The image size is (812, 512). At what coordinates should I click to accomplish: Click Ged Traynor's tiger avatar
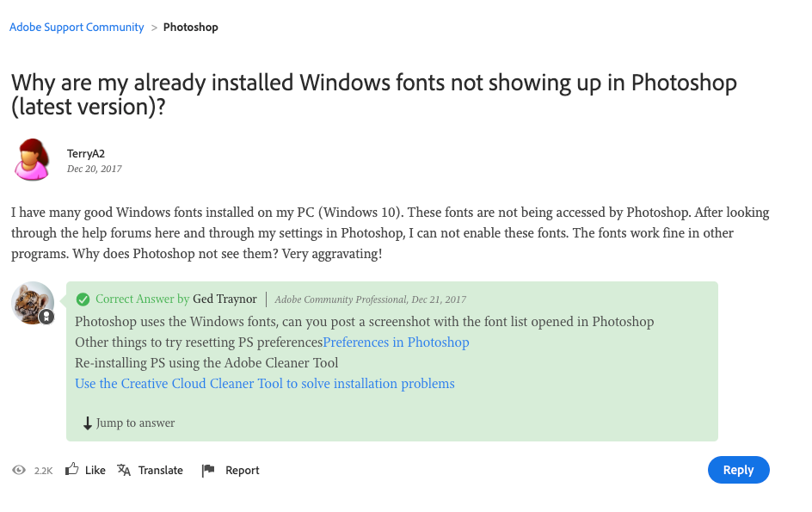[x=33, y=303]
